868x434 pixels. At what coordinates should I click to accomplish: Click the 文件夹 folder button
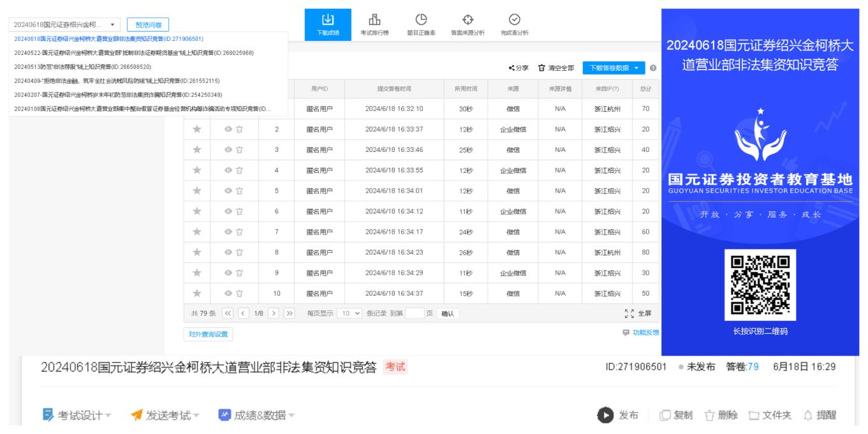click(769, 415)
